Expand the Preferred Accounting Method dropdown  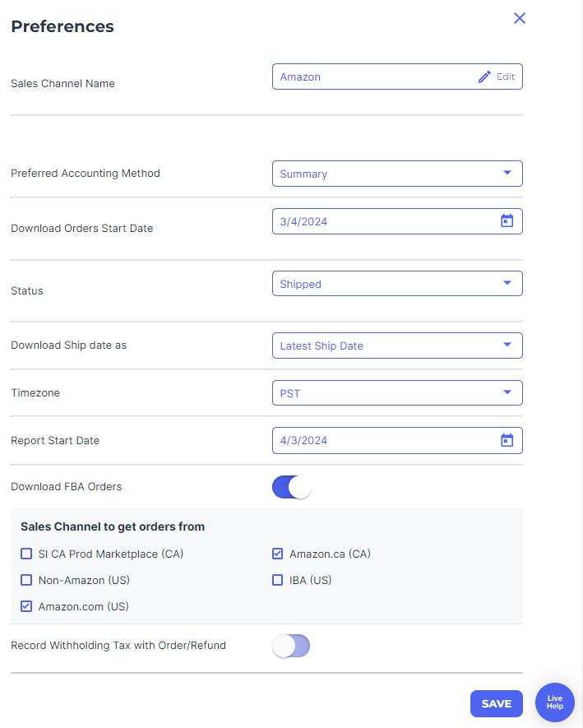[397, 174]
